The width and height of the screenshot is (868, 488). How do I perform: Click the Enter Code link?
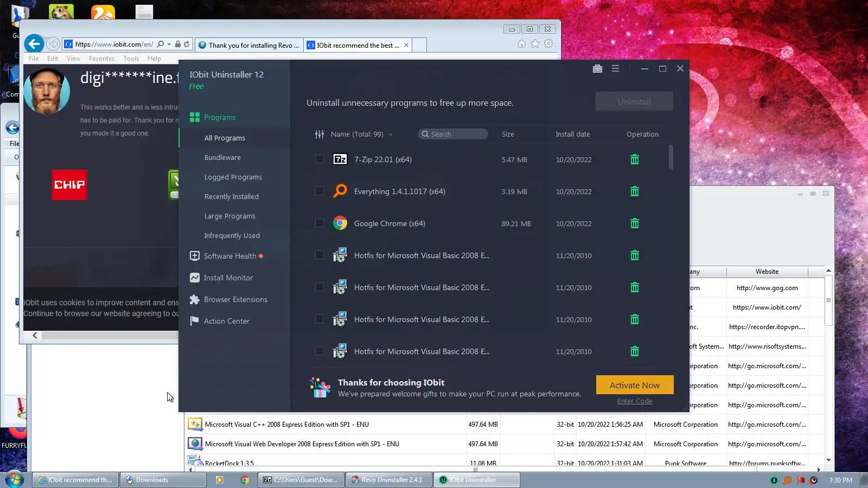click(x=635, y=401)
